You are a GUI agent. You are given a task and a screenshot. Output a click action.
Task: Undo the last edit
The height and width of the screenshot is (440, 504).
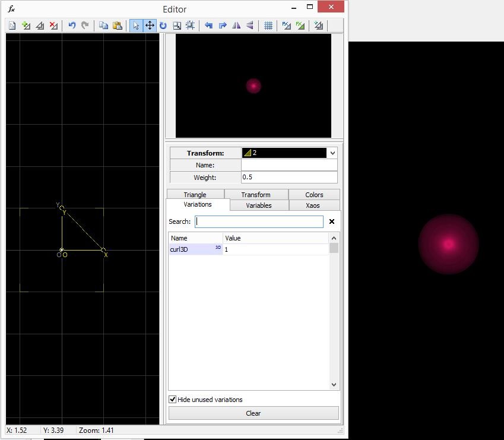72,26
